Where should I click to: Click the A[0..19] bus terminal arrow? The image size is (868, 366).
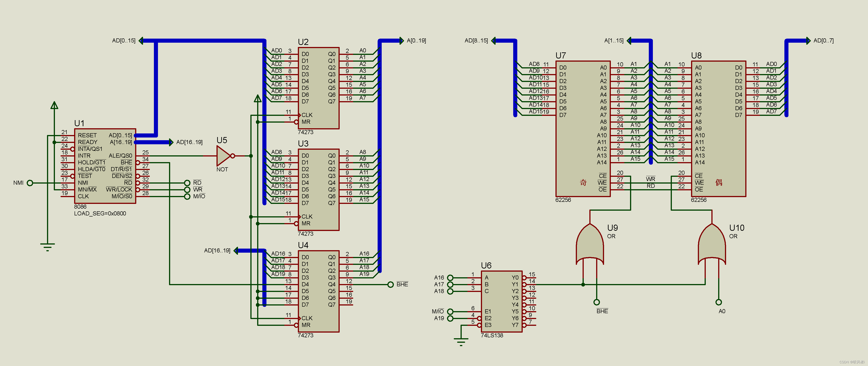tap(402, 41)
